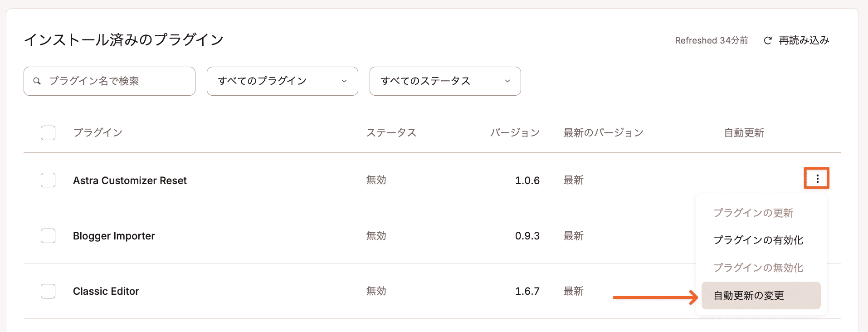
Task: Open the すべてのプラグイン filter dropdown
Action: 282,81
